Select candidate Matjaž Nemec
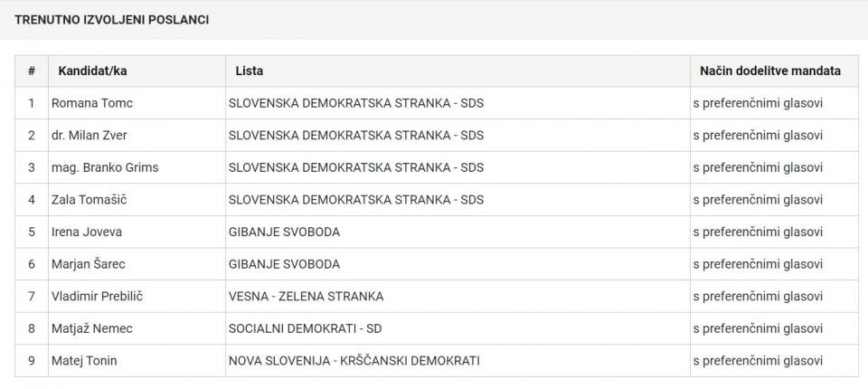The width and height of the screenshot is (868, 389). click(92, 328)
